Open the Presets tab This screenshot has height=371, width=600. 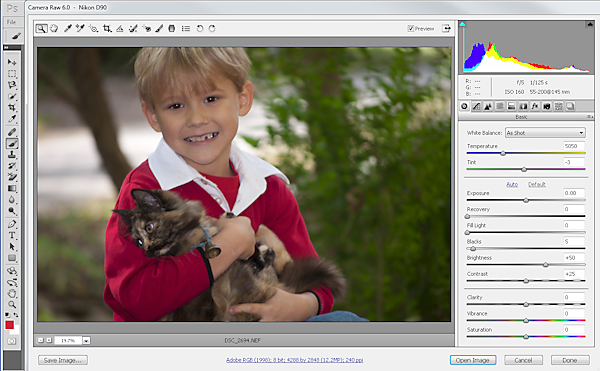pos(559,106)
